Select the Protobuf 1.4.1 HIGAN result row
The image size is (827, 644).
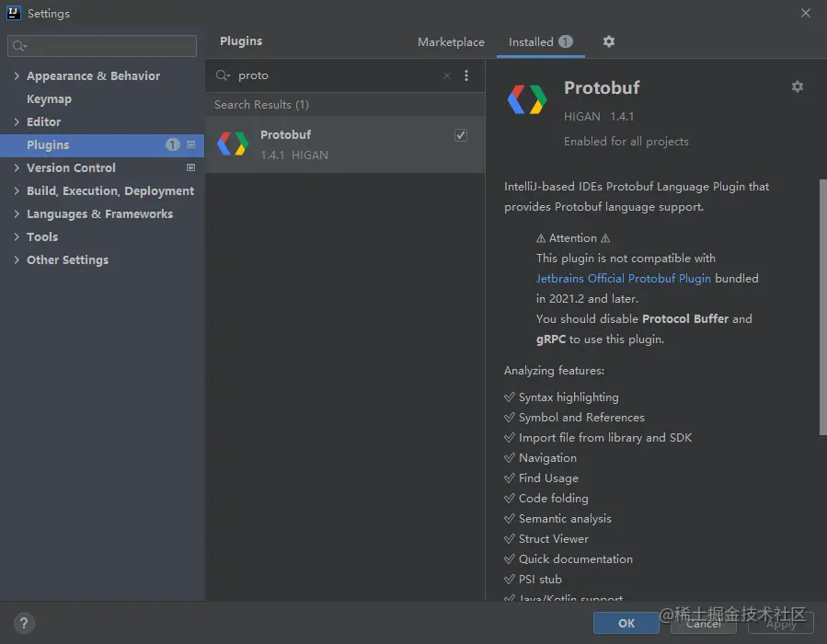coord(345,144)
